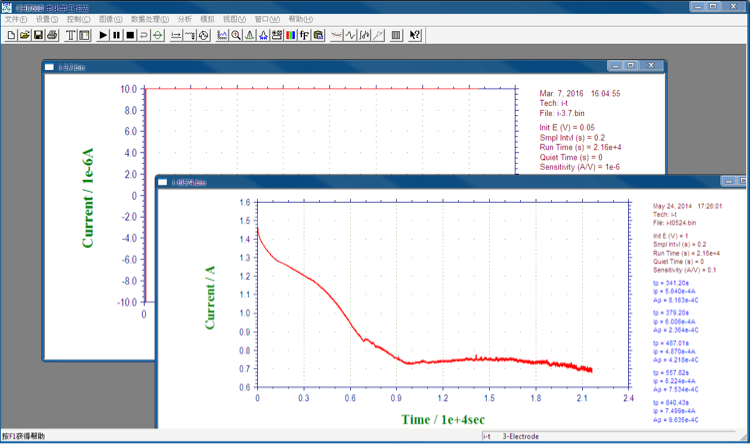Open the 文件(F) menu
Image resolution: width=750 pixels, height=444 pixels.
point(15,19)
